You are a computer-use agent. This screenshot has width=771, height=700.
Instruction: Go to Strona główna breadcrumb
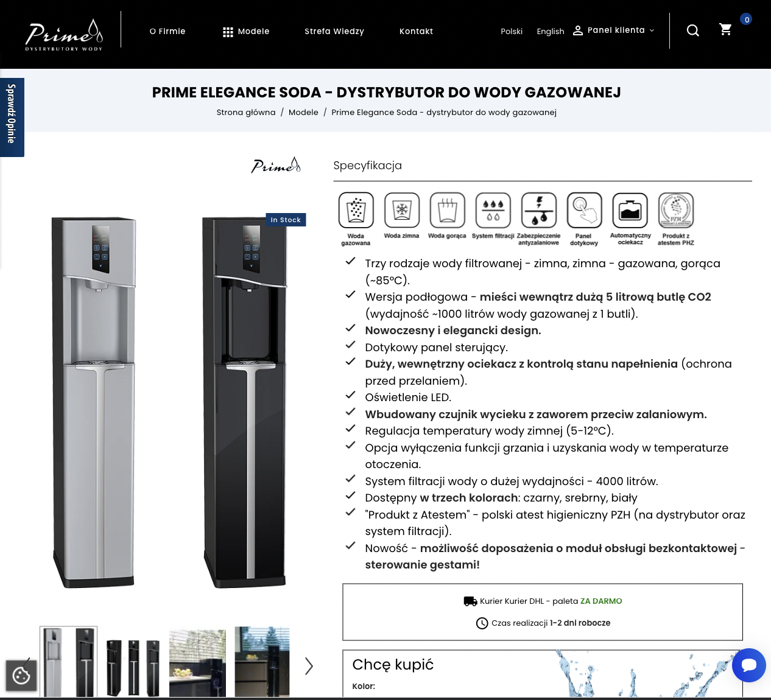[x=246, y=113]
